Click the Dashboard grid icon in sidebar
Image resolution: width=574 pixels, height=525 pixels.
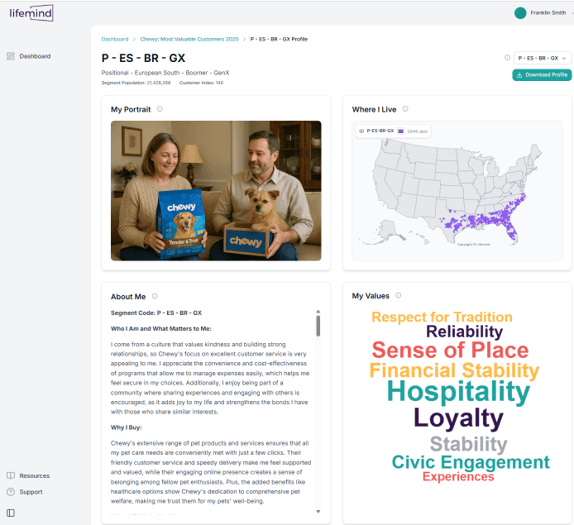pos(11,56)
